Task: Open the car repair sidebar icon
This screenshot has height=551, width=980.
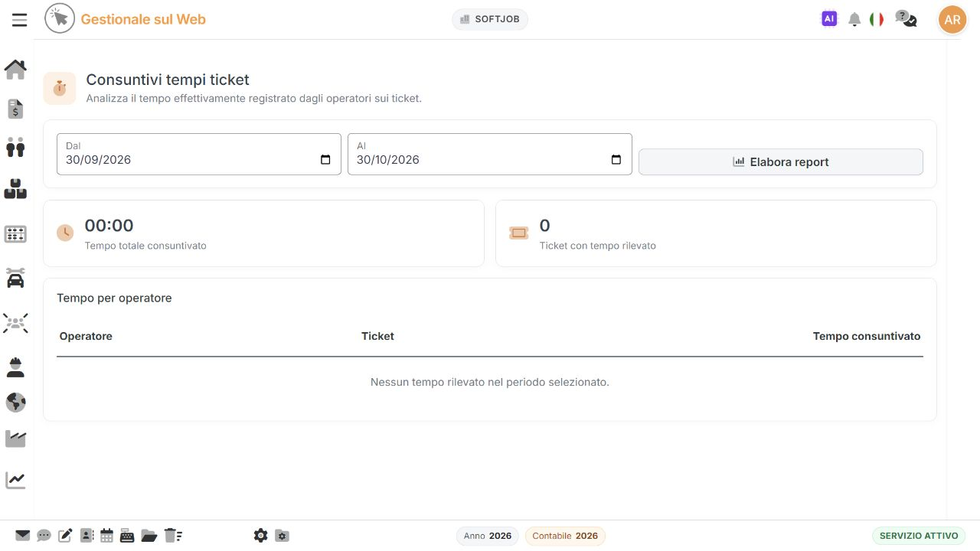Action: tap(15, 278)
